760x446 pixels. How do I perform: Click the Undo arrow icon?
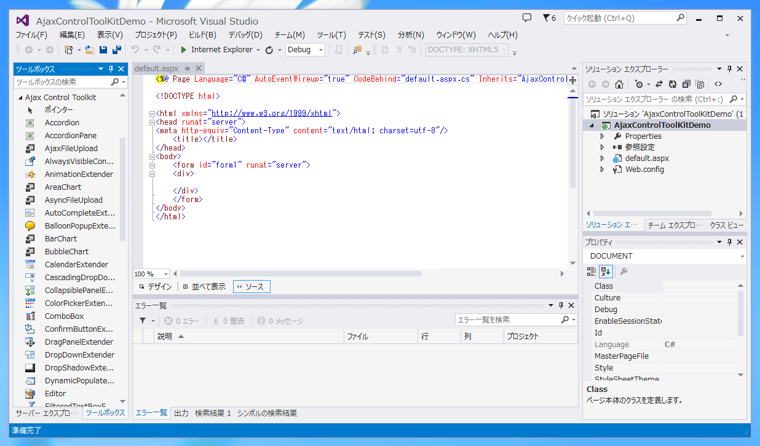tap(135, 49)
